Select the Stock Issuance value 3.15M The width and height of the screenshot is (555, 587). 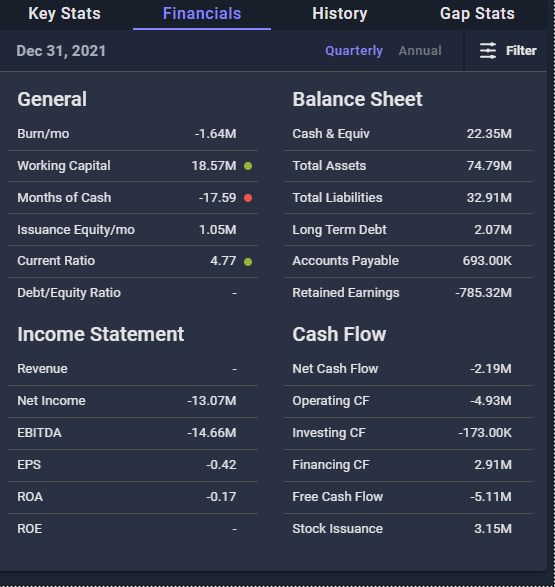click(493, 529)
